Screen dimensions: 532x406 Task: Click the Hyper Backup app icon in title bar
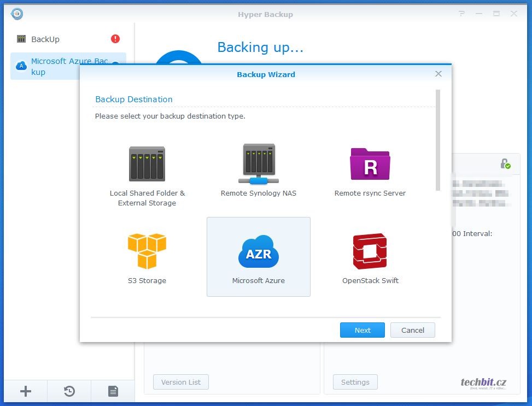coord(17,14)
